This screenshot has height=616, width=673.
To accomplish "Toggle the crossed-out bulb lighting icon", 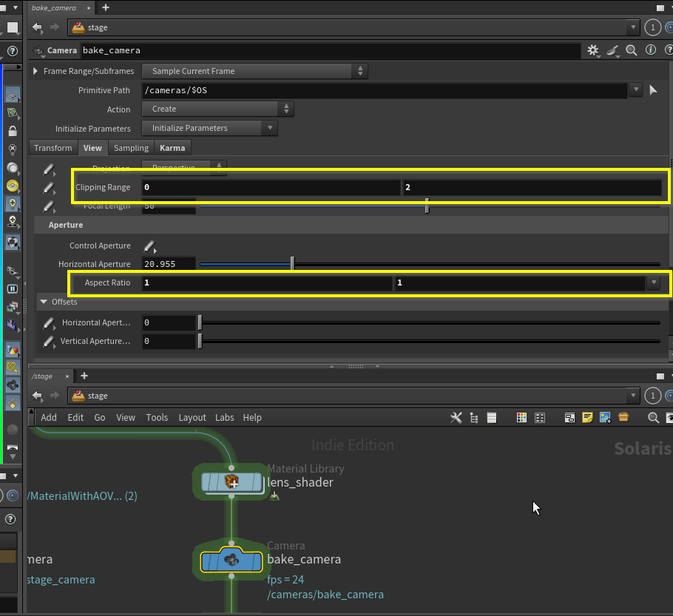I will coord(13,149).
